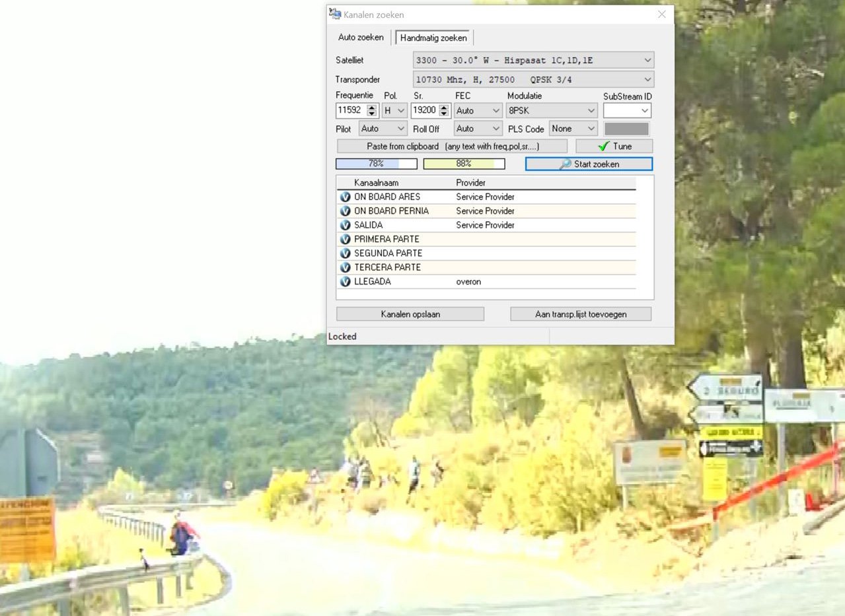This screenshot has width=845, height=616.
Task: Select the ON BOARD ARES channel row
Action: 487,197
